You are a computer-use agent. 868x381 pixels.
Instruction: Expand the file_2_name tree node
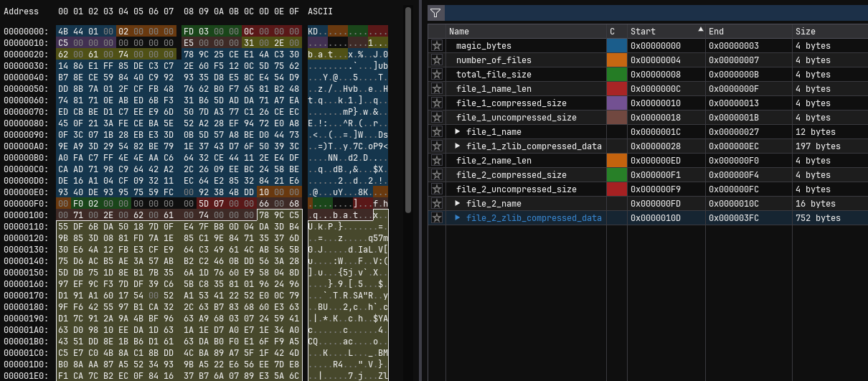[x=458, y=204]
